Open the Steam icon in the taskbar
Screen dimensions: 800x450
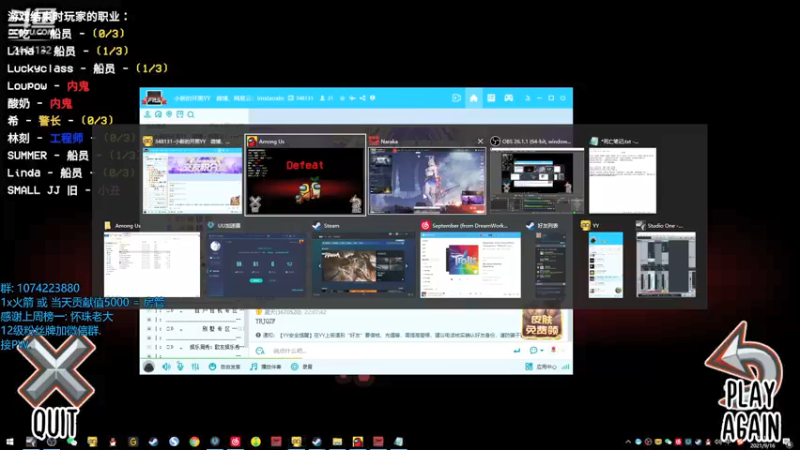click(x=154, y=441)
